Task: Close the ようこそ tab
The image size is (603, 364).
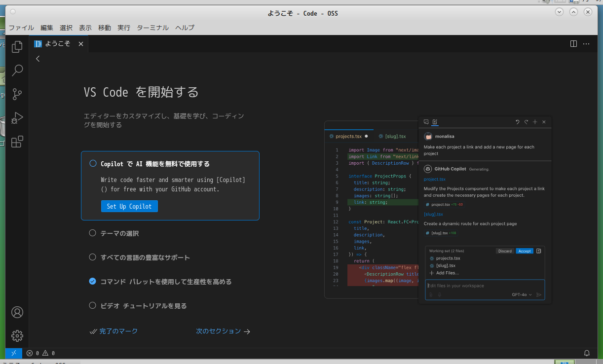Action: tap(81, 43)
